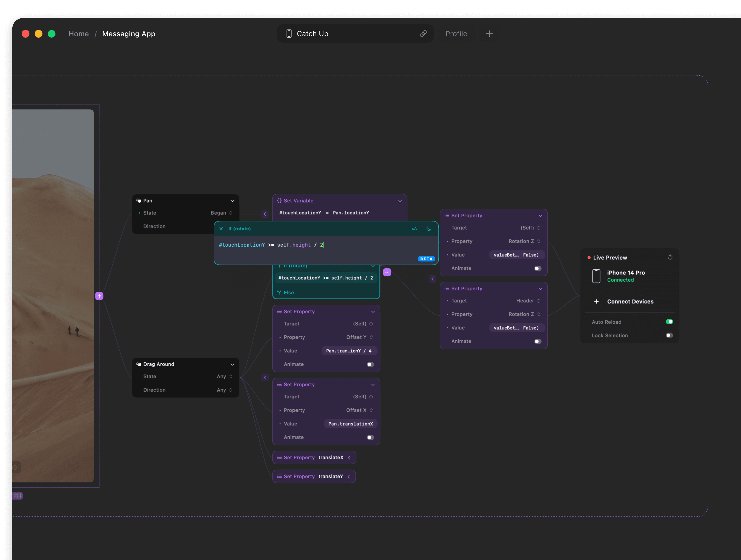The height and width of the screenshot is (560, 741).
Task: Add a new tab with plus icon
Action: pos(489,34)
